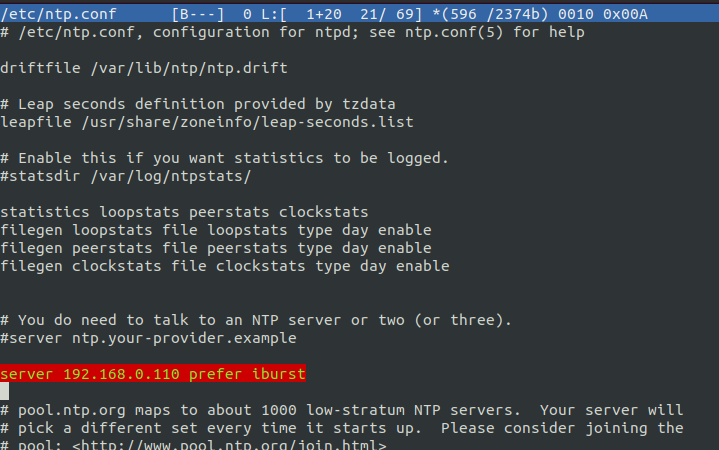Click the pool.ntp.org join.html URL
The height and width of the screenshot is (450, 719).
point(229,444)
